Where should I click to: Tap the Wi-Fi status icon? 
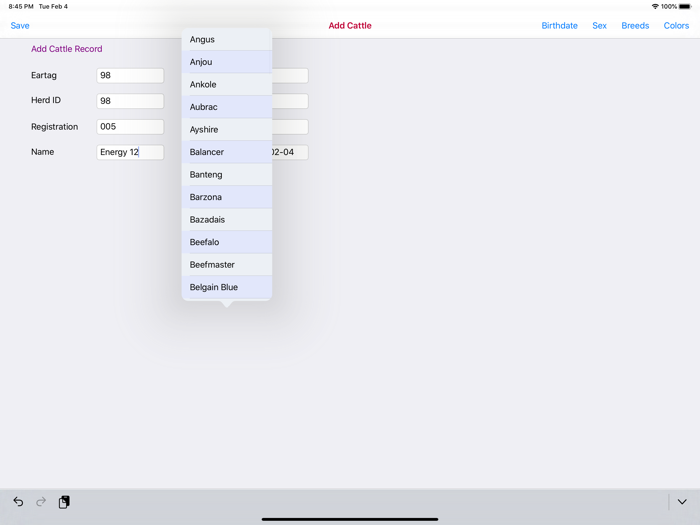tap(655, 6)
